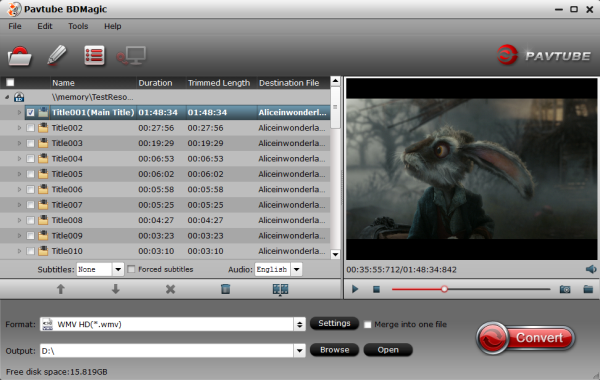Play the preview video
This screenshot has height=380, width=600.
[355, 289]
